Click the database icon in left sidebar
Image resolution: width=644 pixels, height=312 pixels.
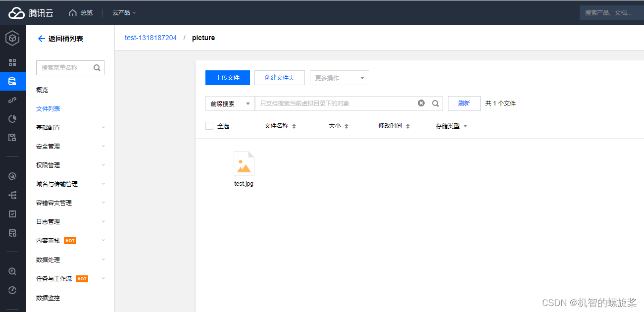[x=12, y=233]
